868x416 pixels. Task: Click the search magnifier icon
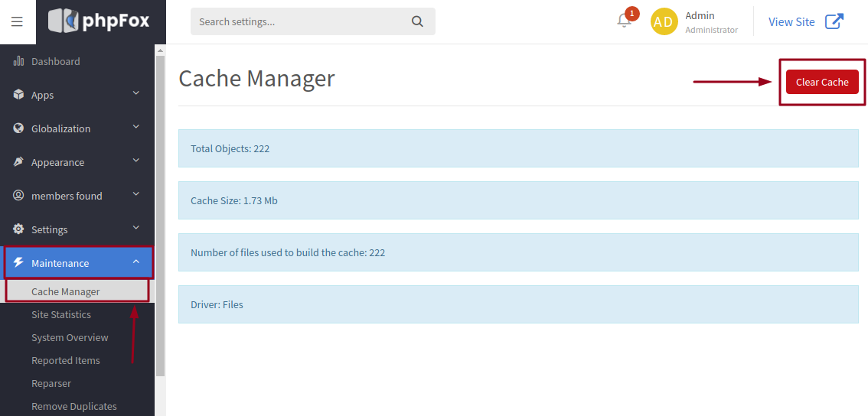[x=417, y=21]
